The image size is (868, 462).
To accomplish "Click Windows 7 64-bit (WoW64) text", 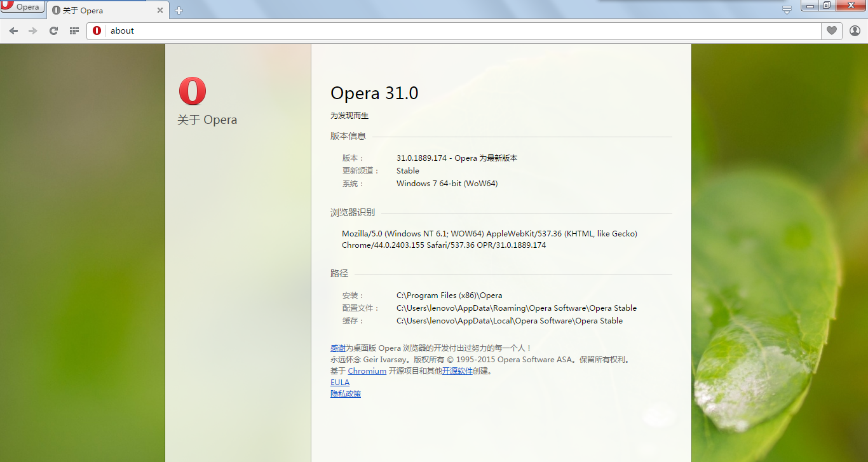I will (447, 184).
